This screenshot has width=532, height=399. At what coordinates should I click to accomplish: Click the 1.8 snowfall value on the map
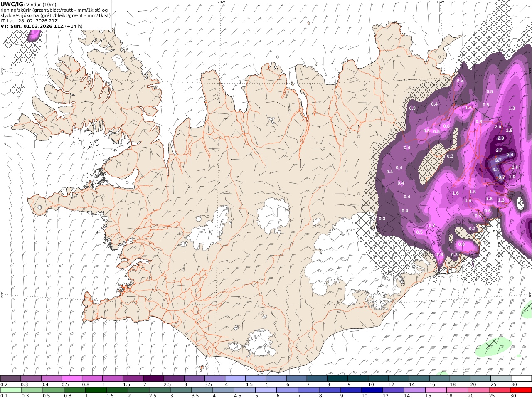[x=509, y=131]
